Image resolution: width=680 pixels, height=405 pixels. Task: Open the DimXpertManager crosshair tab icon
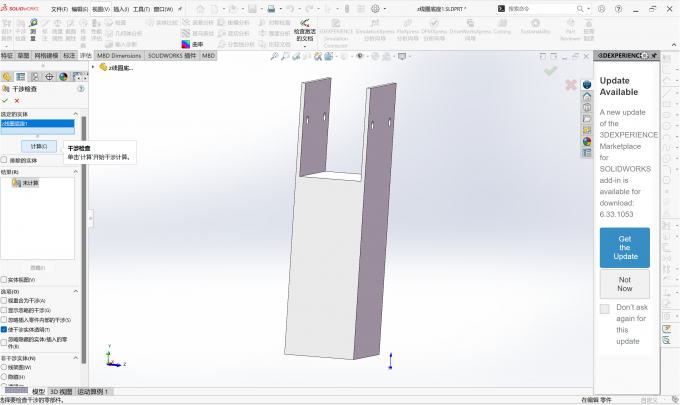tap(49, 77)
